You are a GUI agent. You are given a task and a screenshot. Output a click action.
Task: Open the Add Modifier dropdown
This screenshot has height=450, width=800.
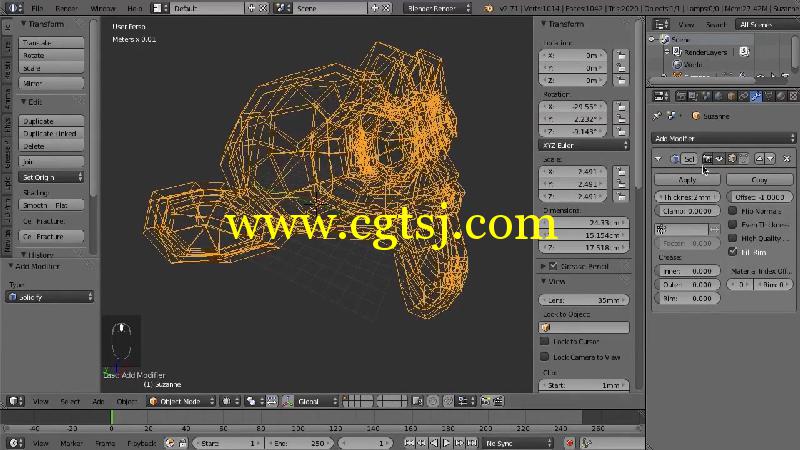coord(723,138)
